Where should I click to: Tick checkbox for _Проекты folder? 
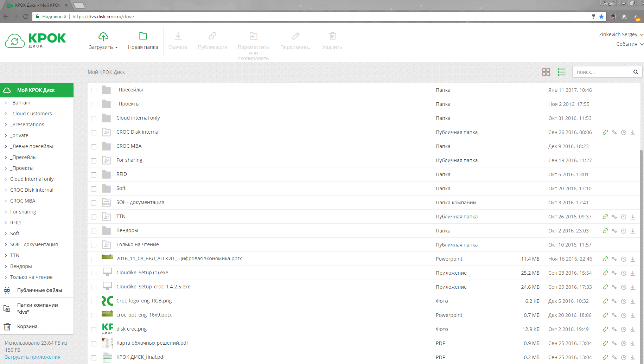pos(94,104)
